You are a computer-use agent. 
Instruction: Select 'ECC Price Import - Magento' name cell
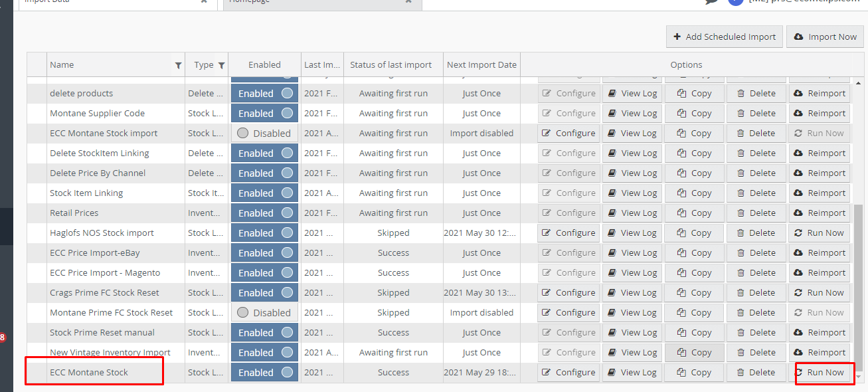(116, 273)
